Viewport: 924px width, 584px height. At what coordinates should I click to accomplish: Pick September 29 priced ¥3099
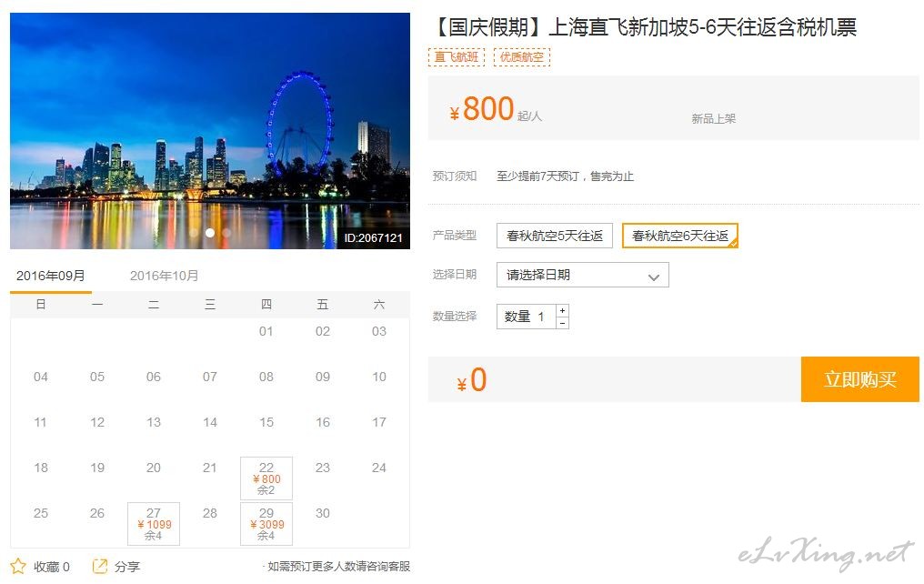(266, 523)
